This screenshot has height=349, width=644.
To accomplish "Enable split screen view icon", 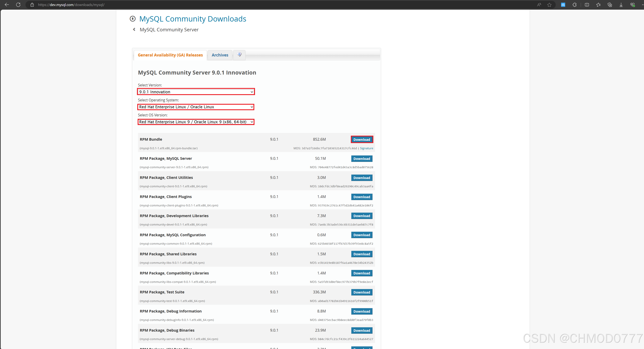I will [x=587, y=5].
